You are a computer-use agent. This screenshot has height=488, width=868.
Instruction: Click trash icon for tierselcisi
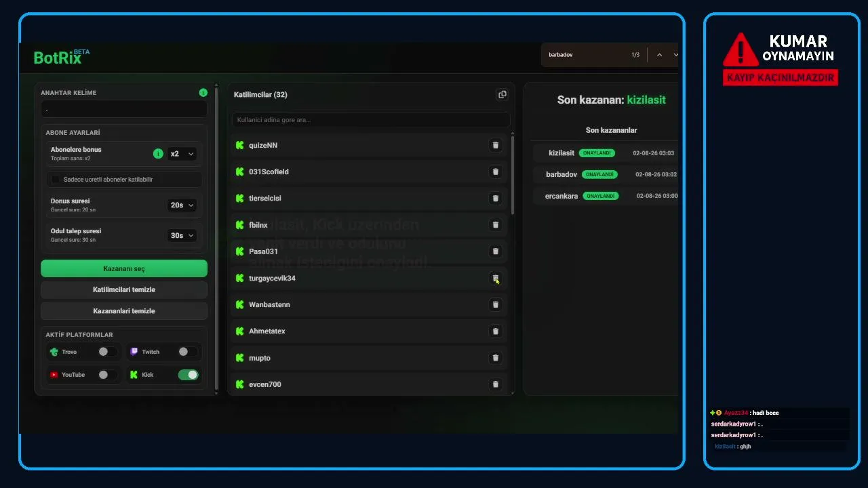coord(495,198)
